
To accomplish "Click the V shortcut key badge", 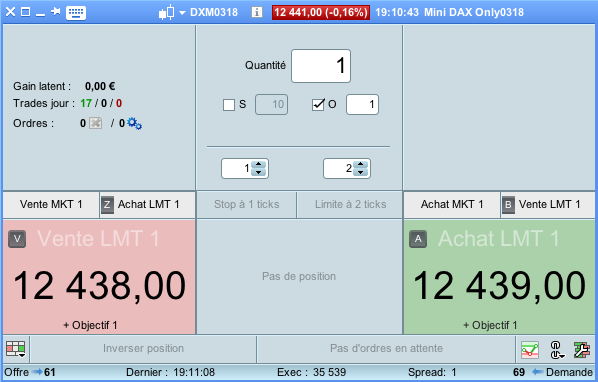I will [17, 239].
